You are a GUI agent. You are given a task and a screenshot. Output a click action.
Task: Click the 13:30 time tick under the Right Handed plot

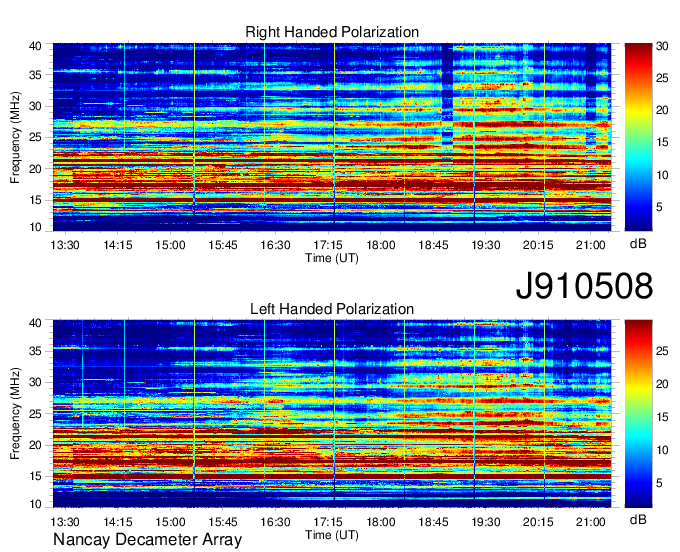click(65, 245)
